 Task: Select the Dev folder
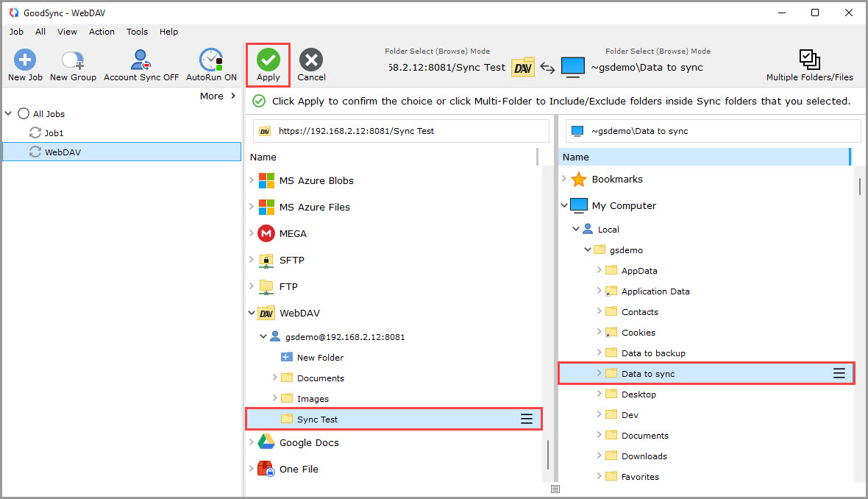tap(630, 415)
